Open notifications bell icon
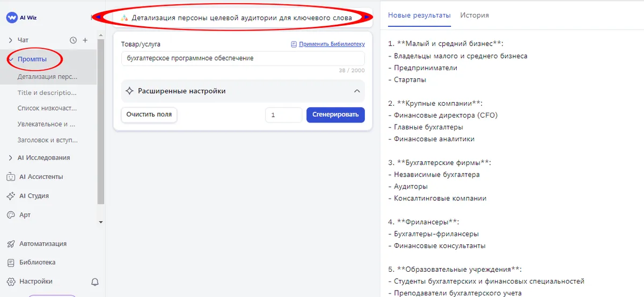Screen dimensions: 644x297 95,281
